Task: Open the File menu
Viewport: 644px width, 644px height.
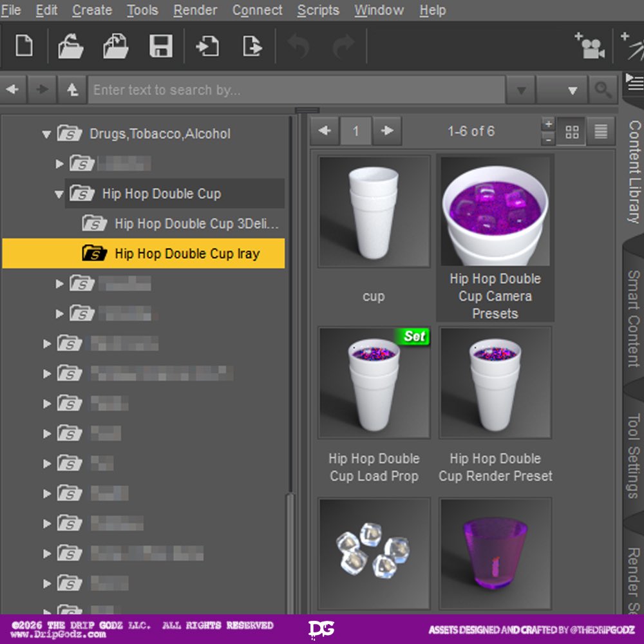Action: tap(11, 10)
